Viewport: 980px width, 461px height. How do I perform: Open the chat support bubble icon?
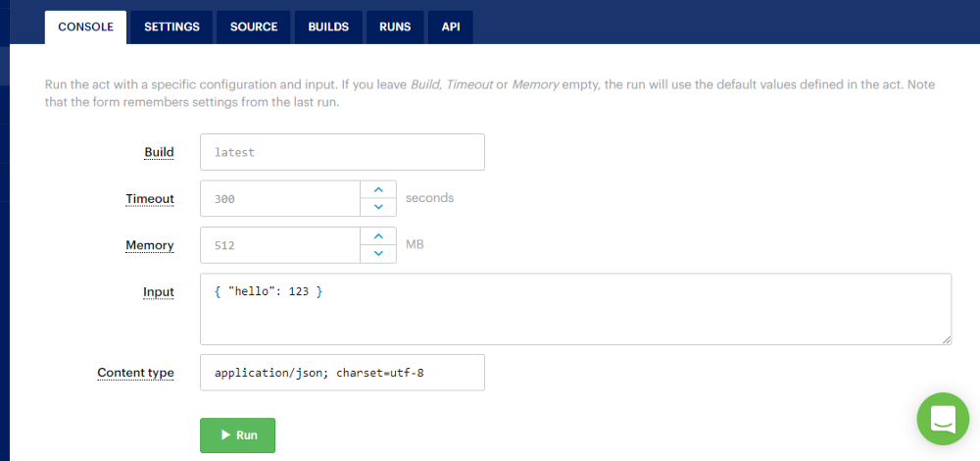(x=943, y=419)
